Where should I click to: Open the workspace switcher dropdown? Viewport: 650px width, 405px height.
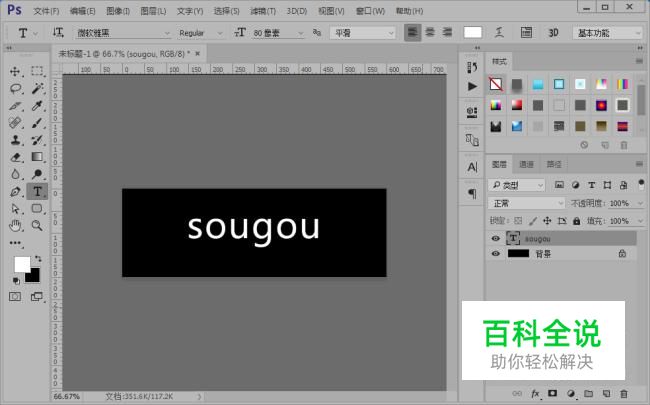coord(608,33)
